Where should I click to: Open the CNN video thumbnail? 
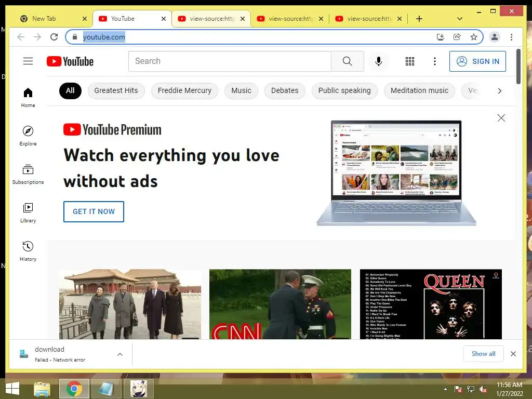[280, 304]
